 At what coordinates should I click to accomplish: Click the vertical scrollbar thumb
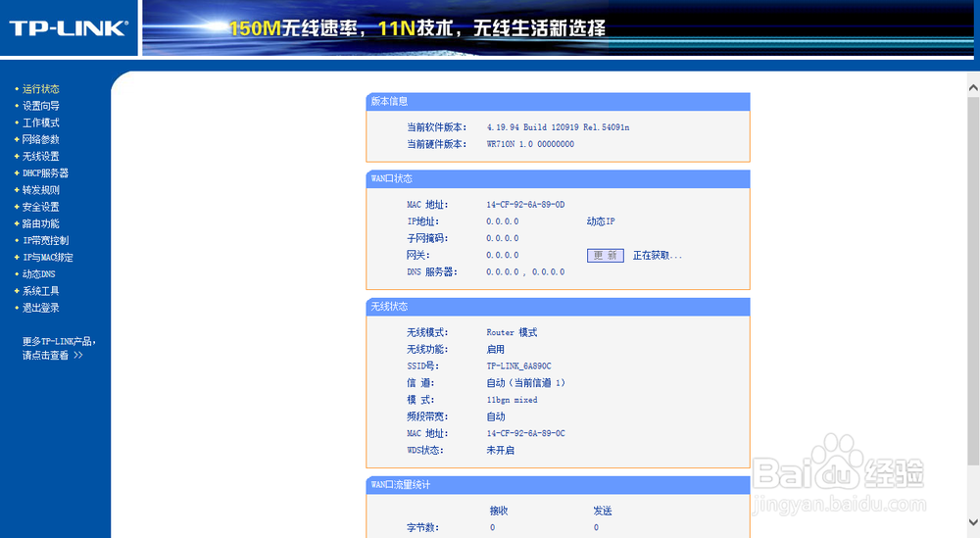[973, 280]
